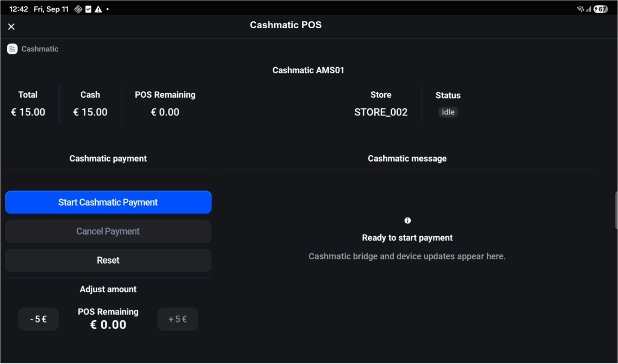Click POS Remaining label under Adjust amount
Screen dimensions: 618x364
[108, 312]
